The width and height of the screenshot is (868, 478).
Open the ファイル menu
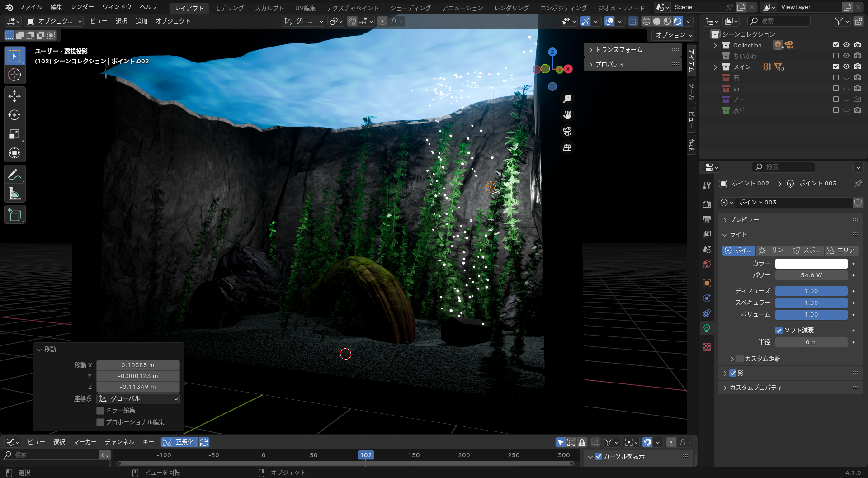point(30,7)
